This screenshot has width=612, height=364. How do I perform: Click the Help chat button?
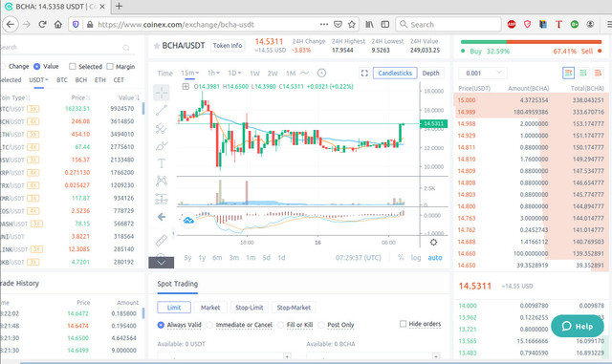(x=578, y=326)
